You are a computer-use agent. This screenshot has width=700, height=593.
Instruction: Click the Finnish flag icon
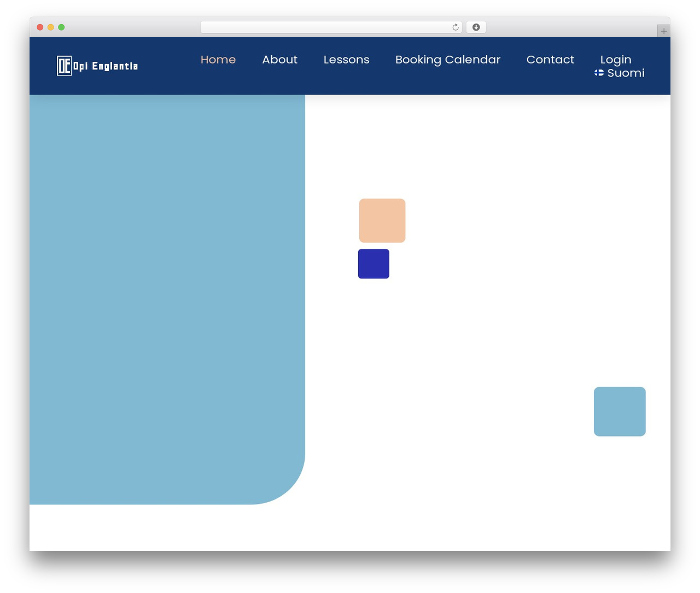click(x=599, y=73)
